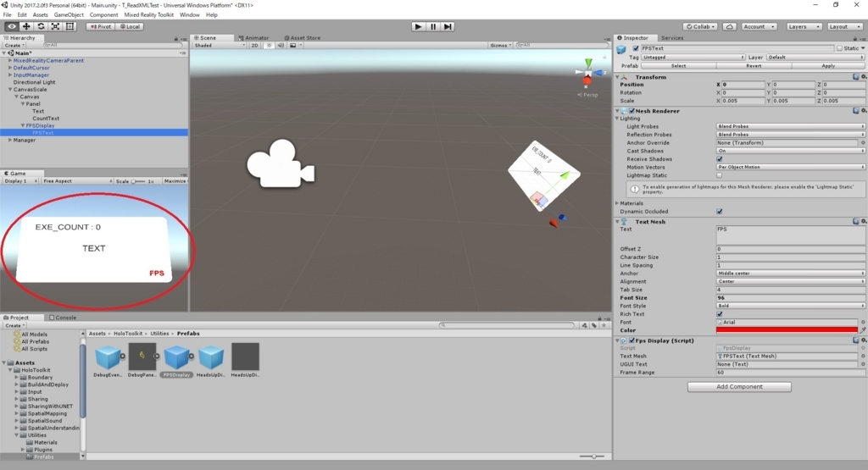Click the Pause button
Screen dimensions: 868x470
pos(433,26)
